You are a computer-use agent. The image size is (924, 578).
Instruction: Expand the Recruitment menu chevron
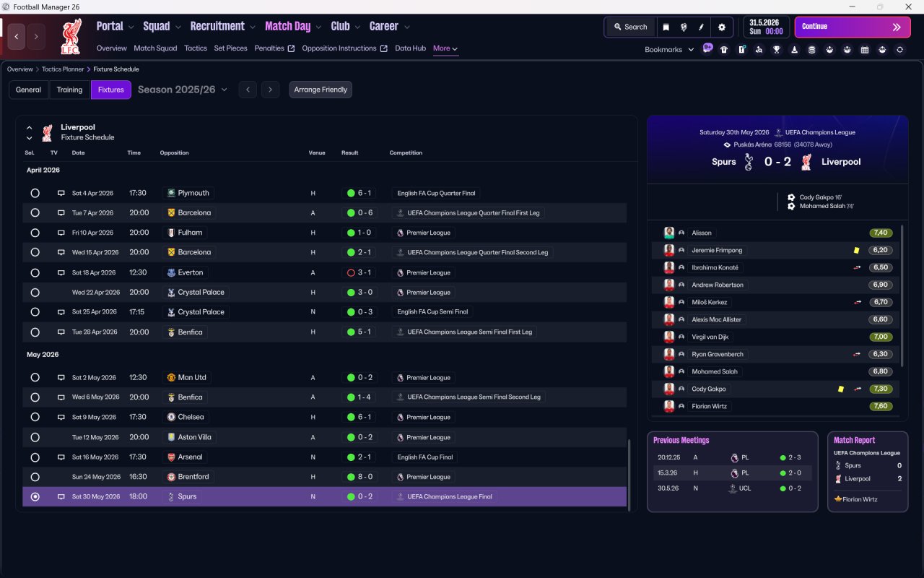pos(253,27)
